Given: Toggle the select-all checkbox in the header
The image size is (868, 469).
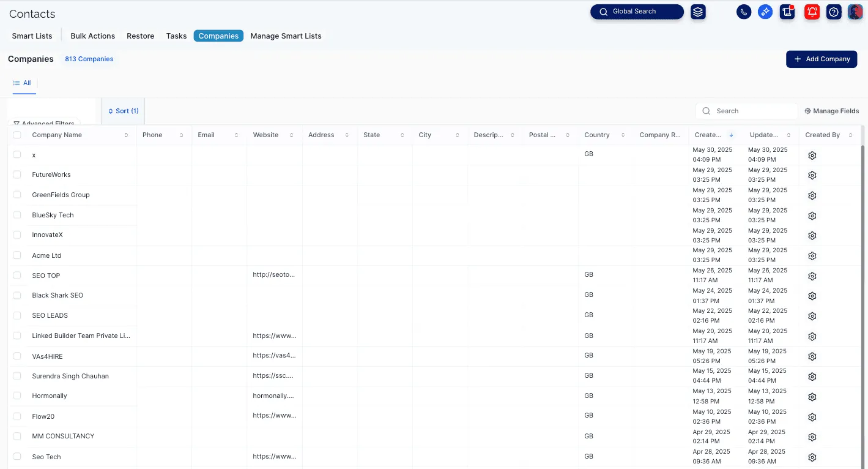Looking at the screenshot, I should (x=17, y=135).
